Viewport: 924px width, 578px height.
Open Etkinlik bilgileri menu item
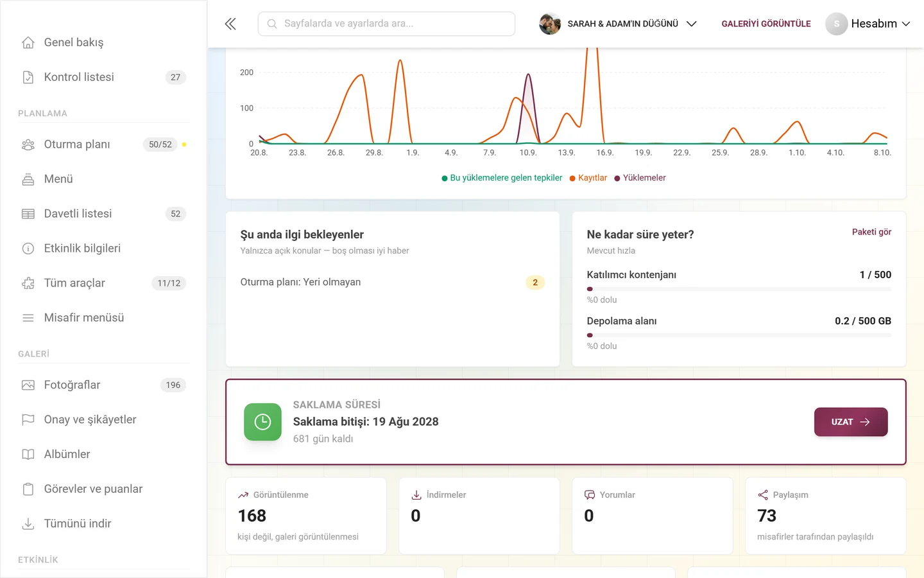tap(104, 249)
